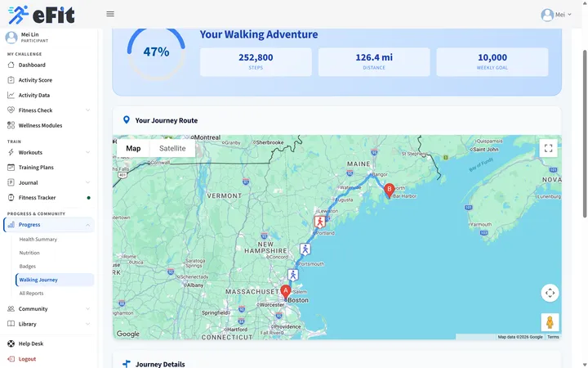This screenshot has width=588, height=368.
Task: Click the Fitness Check heart icon
Action: point(11,110)
